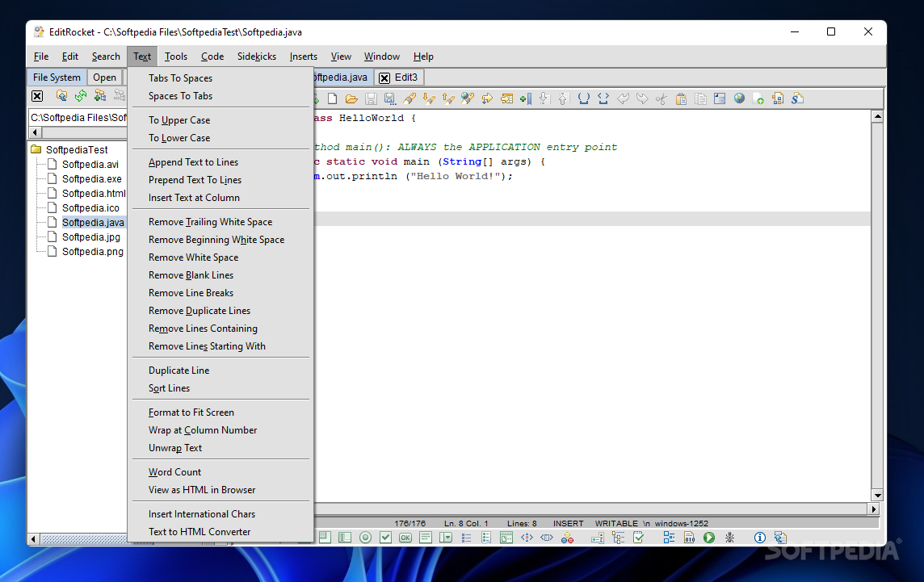Click the checkbox inserter icon in bottom toolbar
The image size is (924, 582).
(385, 538)
